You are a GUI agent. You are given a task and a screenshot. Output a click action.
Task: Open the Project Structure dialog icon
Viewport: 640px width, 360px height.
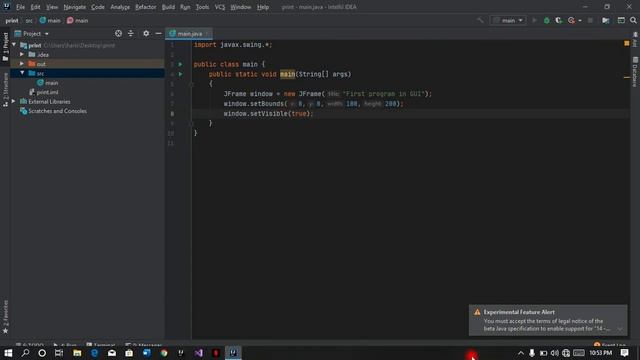point(606,20)
